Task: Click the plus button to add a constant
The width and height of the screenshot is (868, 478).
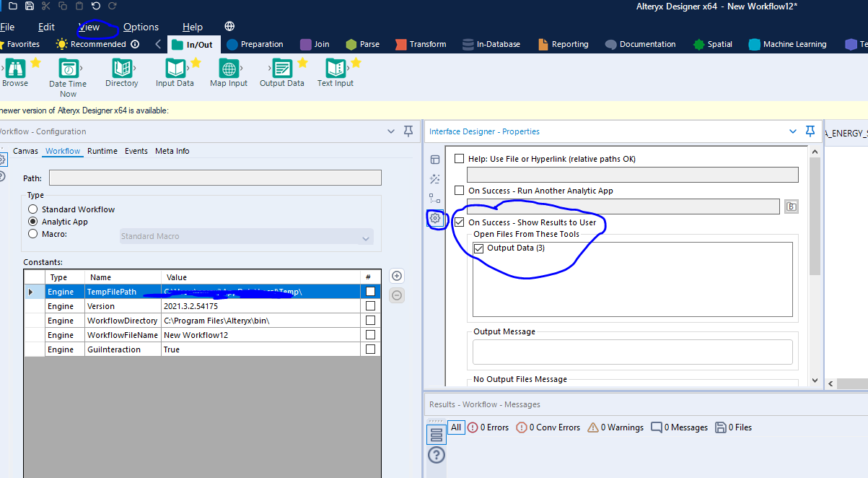Action: click(396, 275)
